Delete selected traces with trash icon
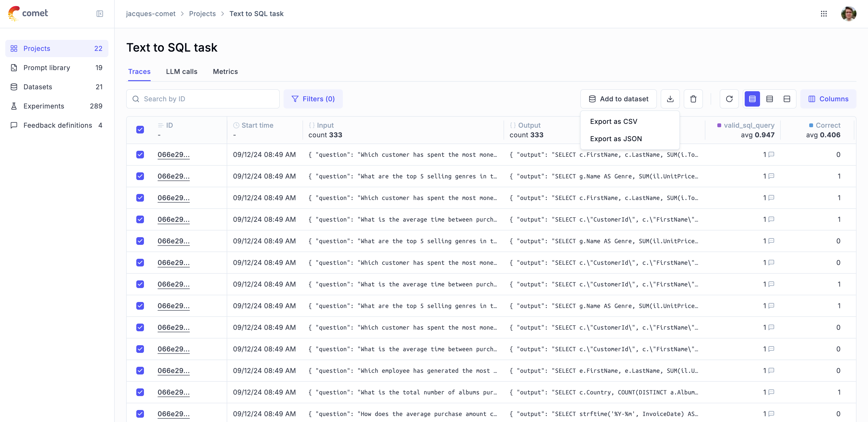868x422 pixels. [x=693, y=99]
